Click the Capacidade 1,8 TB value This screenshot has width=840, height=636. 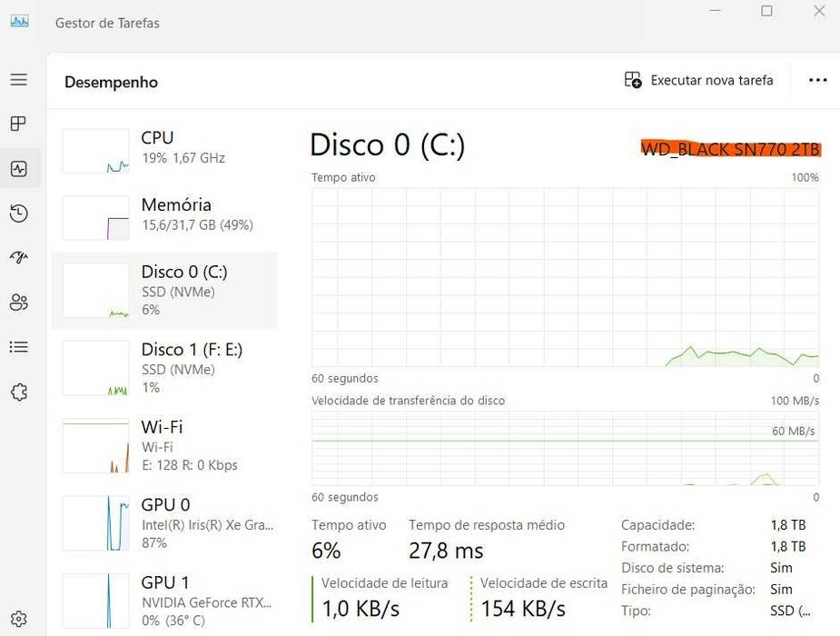pos(788,525)
